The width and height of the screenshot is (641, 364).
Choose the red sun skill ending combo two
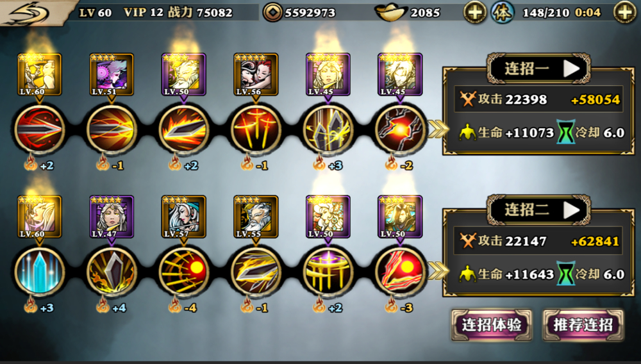(x=400, y=272)
